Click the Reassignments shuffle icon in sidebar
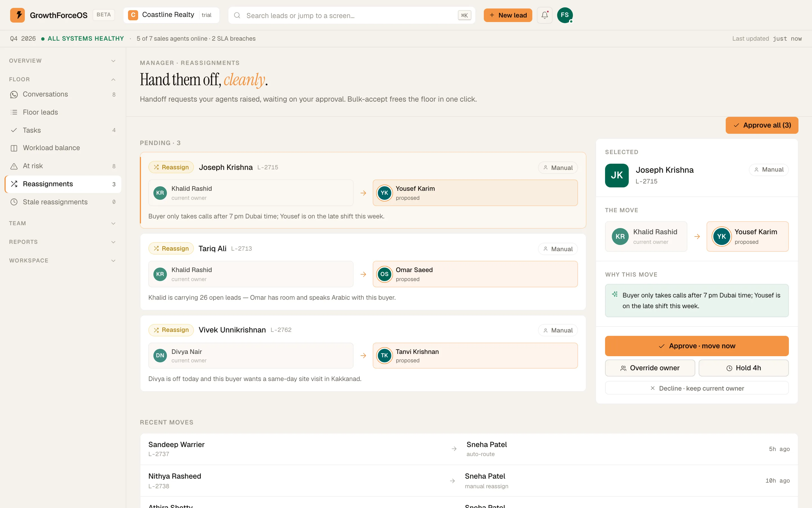This screenshot has width=812, height=508. pos(14,184)
